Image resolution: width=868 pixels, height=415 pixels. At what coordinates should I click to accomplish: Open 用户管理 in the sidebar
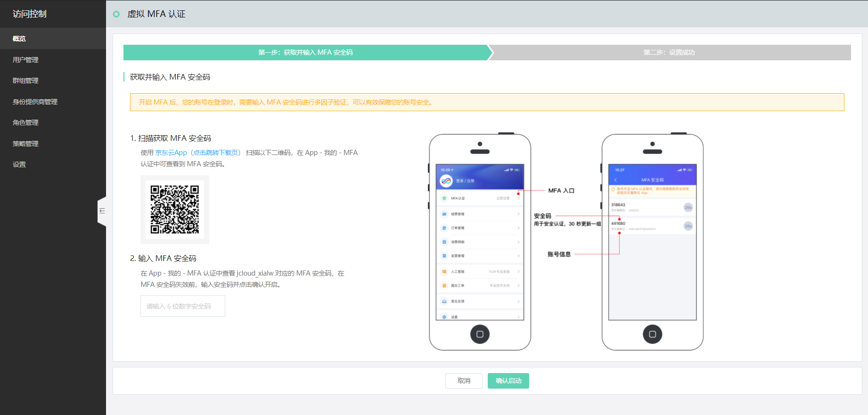point(53,60)
